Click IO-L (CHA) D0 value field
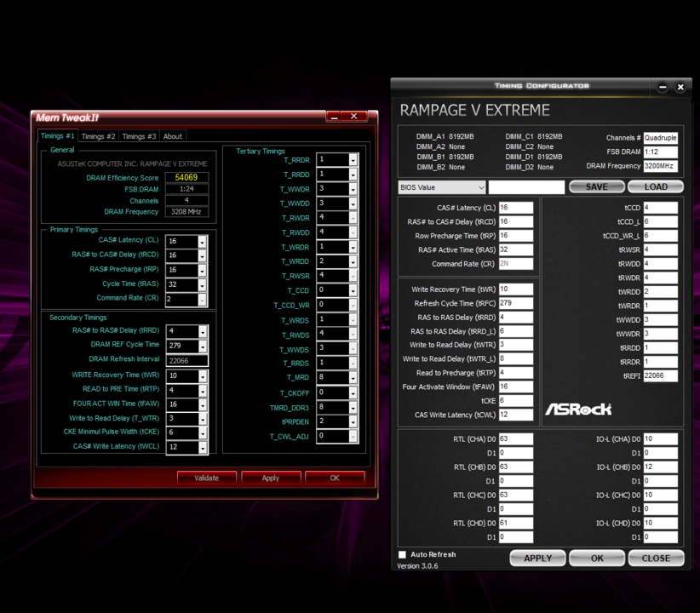The height and width of the screenshot is (613, 700). [660, 438]
